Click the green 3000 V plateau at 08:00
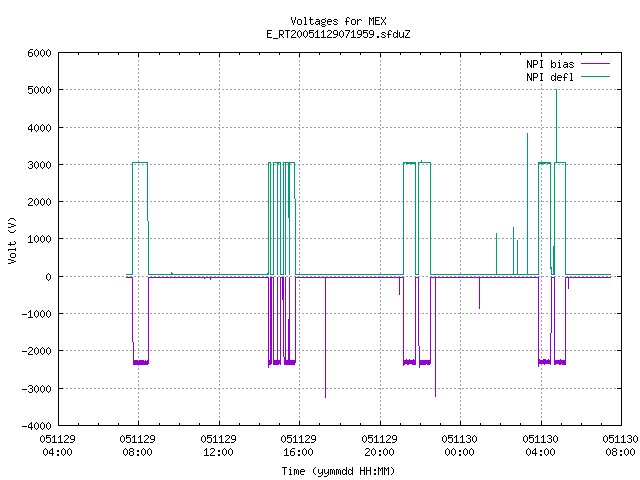 (140, 162)
